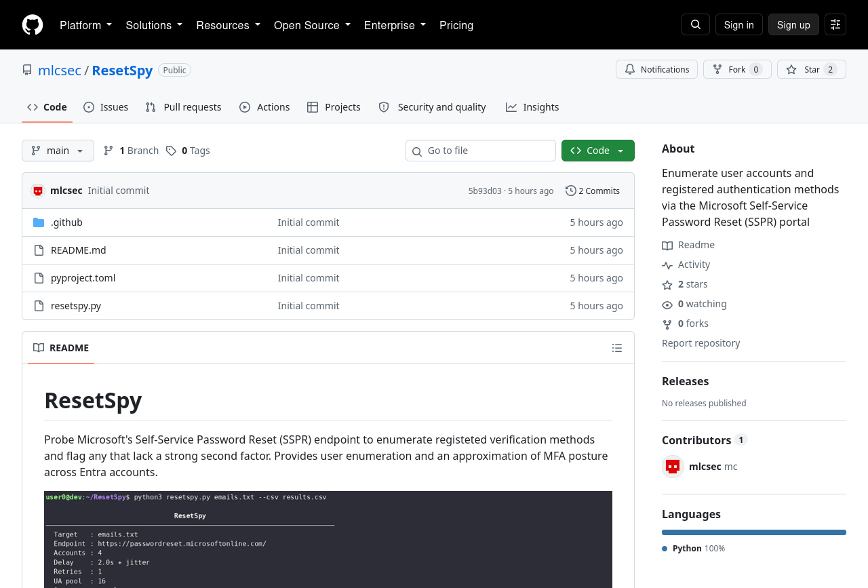868x588 pixels.
Task: Switch to the Issues tab
Action: [x=106, y=107]
